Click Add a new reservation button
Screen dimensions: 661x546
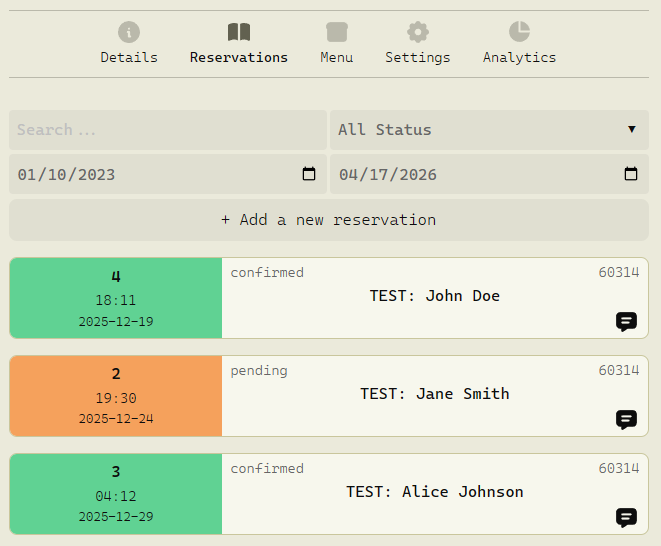(329, 220)
